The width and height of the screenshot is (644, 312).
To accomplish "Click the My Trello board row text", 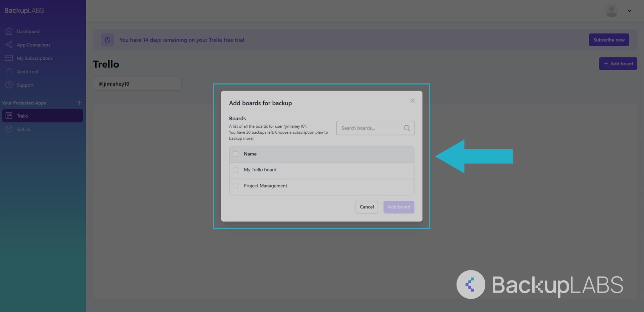I will (260, 170).
